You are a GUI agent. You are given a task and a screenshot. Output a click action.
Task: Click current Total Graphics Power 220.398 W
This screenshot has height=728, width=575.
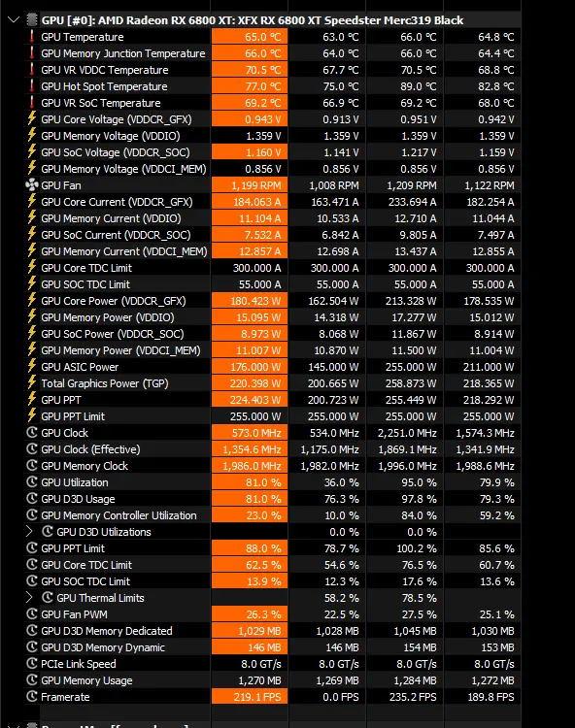255,383
